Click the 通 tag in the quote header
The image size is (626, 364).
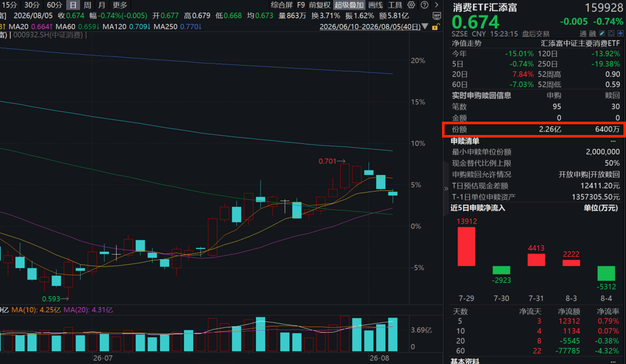[x=584, y=34]
